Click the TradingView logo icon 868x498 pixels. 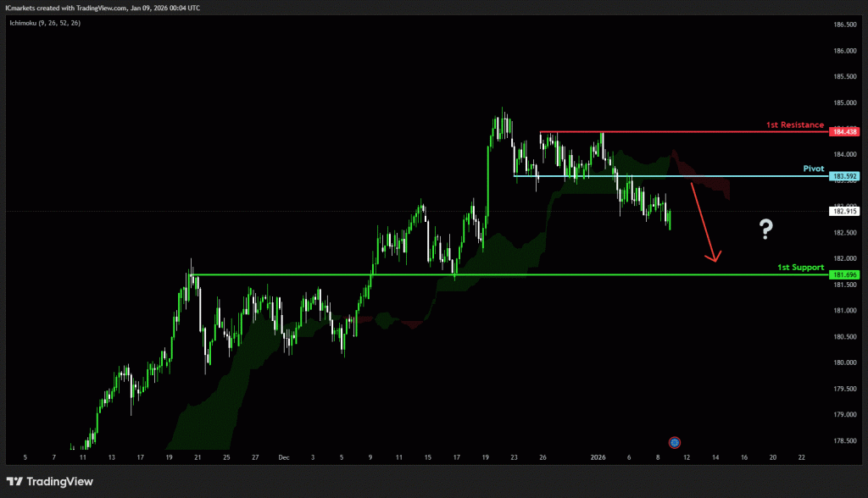(x=17, y=482)
